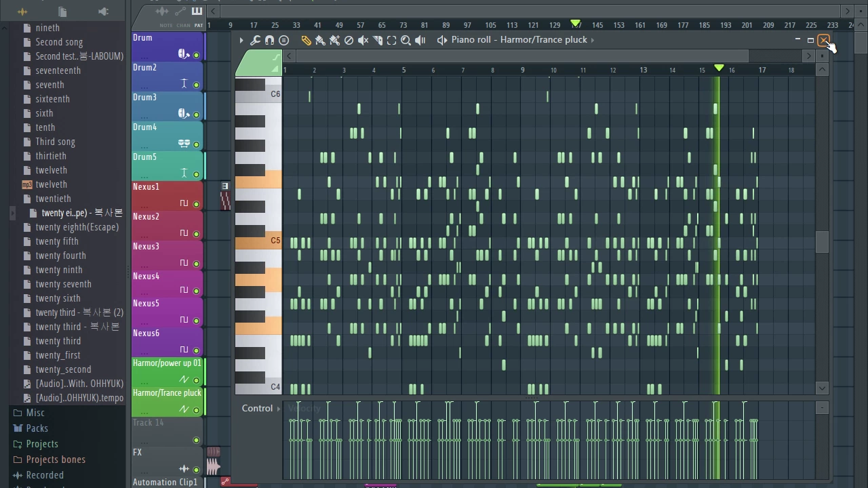
Task: Click the Harmor/power up 01 track icon
Action: click(184, 380)
